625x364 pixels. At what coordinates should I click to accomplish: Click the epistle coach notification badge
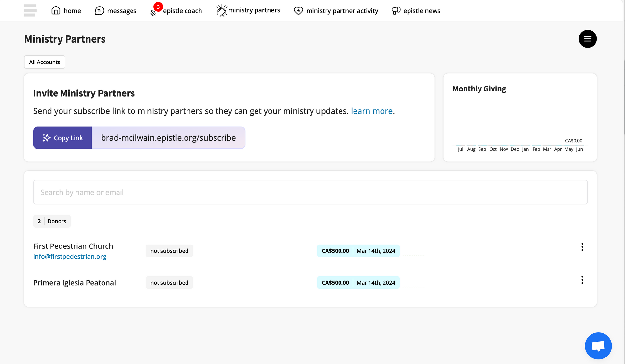click(158, 7)
